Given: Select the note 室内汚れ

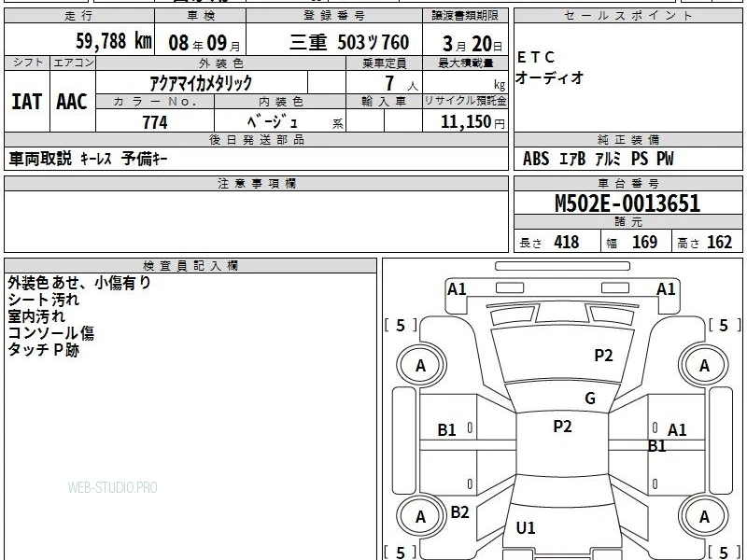Looking at the screenshot, I should pyautogui.click(x=36, y=316).
